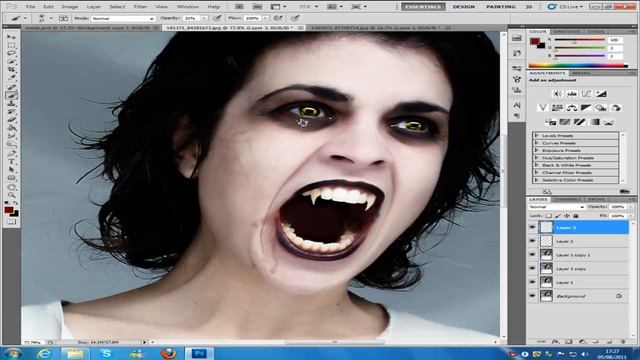The image size is (640, 360).
Task: Open the Filter menu
Action: (x=140, y=7)
